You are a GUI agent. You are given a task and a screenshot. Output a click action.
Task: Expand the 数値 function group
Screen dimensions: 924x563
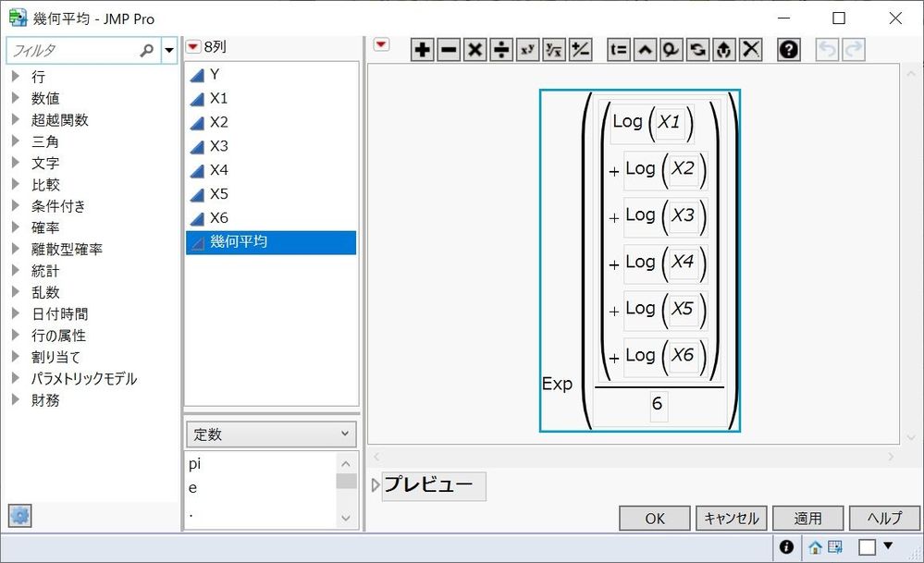point(16,98)
